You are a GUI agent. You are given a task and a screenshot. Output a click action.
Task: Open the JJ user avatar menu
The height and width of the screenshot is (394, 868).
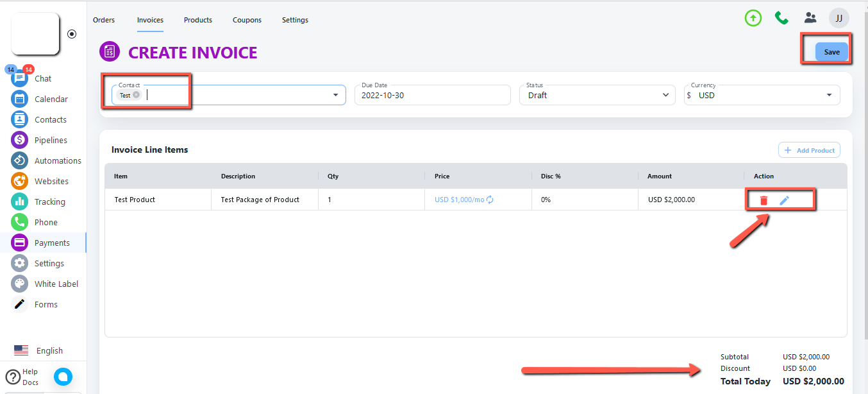point(839,18)
